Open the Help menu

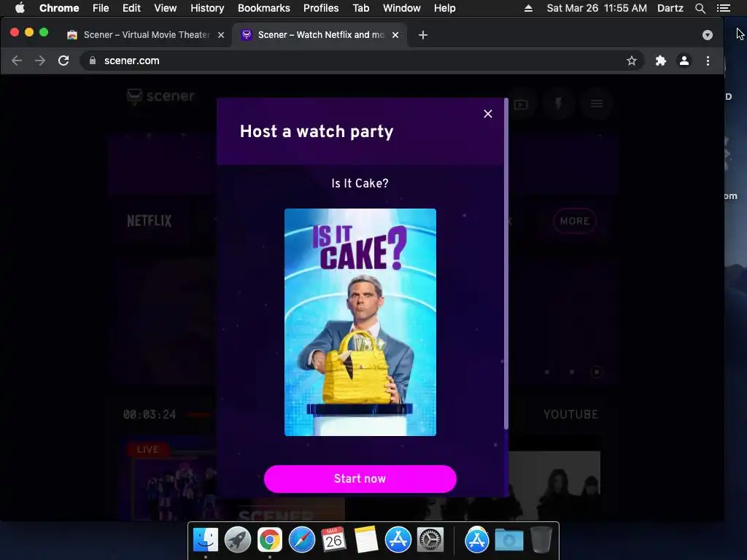pos(444,8)
